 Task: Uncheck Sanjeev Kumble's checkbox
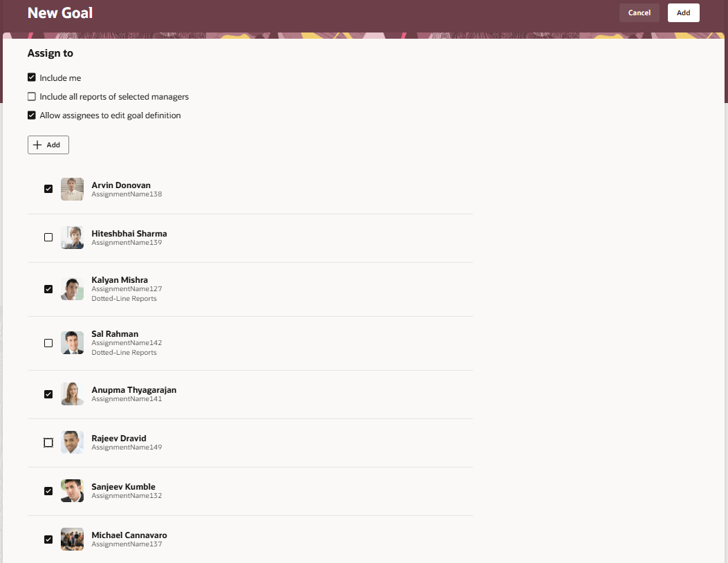pyautogui.click(x=48, y=490)
